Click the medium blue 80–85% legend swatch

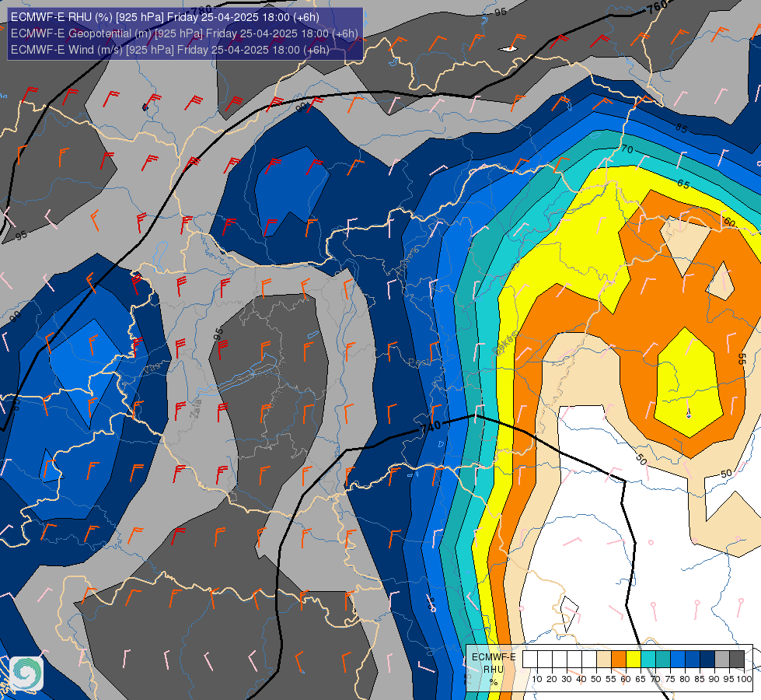pyautogui.click(x=693, y=660)
